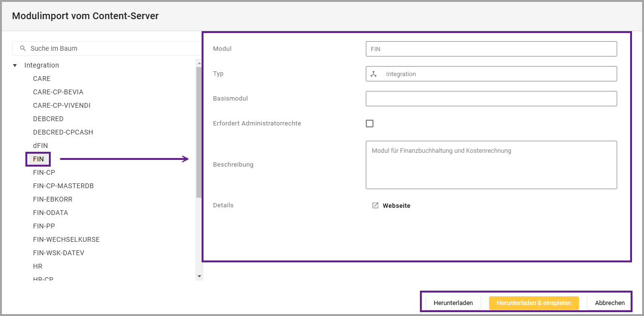The height and width of the screenshot is (316, 644).
Task: Click into Suche im Baum field
Action: point(110,48)
